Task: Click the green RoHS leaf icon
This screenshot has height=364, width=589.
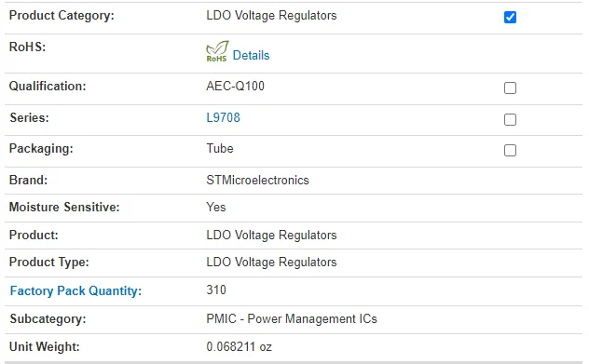Action: 217,51
